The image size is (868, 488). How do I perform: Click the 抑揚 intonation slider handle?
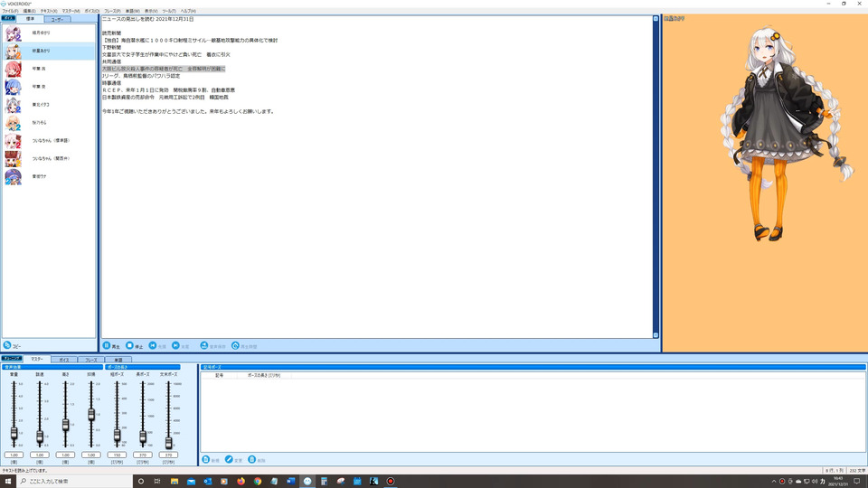tap(91, 415)
